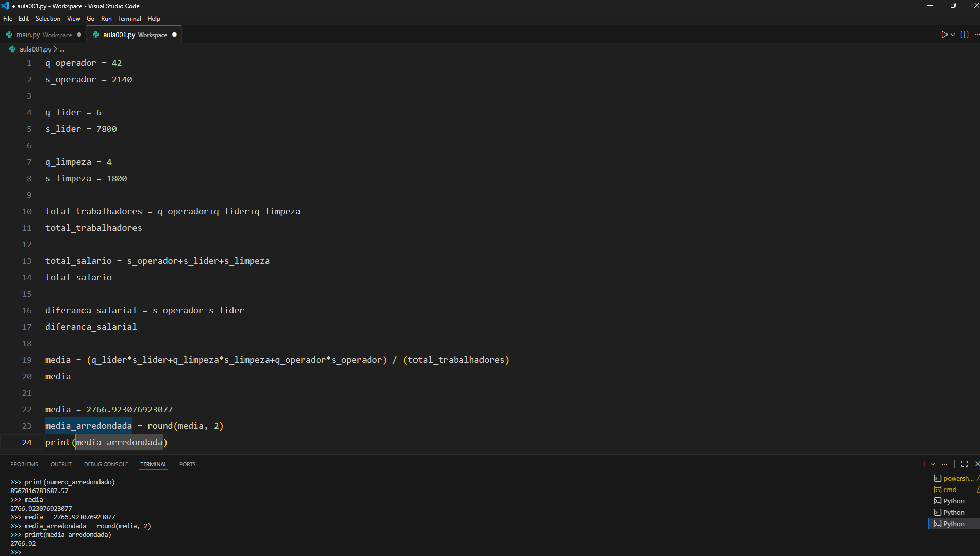Switch to the cmd terminal instance

click(950, 490)
